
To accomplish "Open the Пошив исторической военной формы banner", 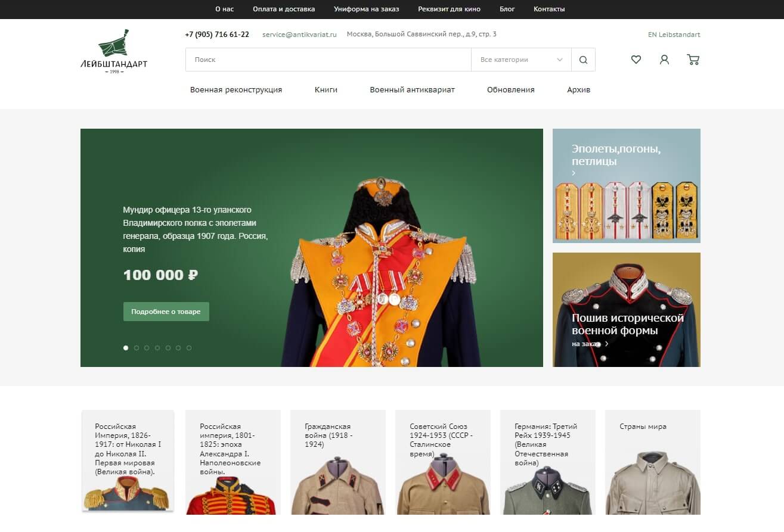I will coord(627,310).
